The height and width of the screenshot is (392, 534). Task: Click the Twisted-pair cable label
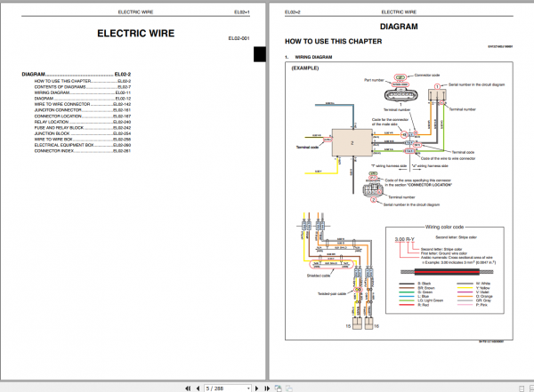pyautogui.click(x=332, y=293)
